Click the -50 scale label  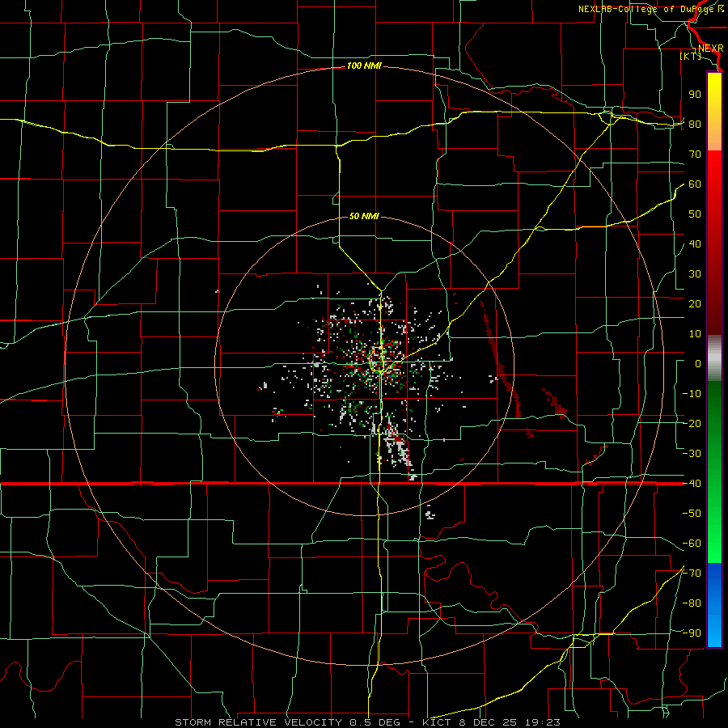(x=692, y=514)
